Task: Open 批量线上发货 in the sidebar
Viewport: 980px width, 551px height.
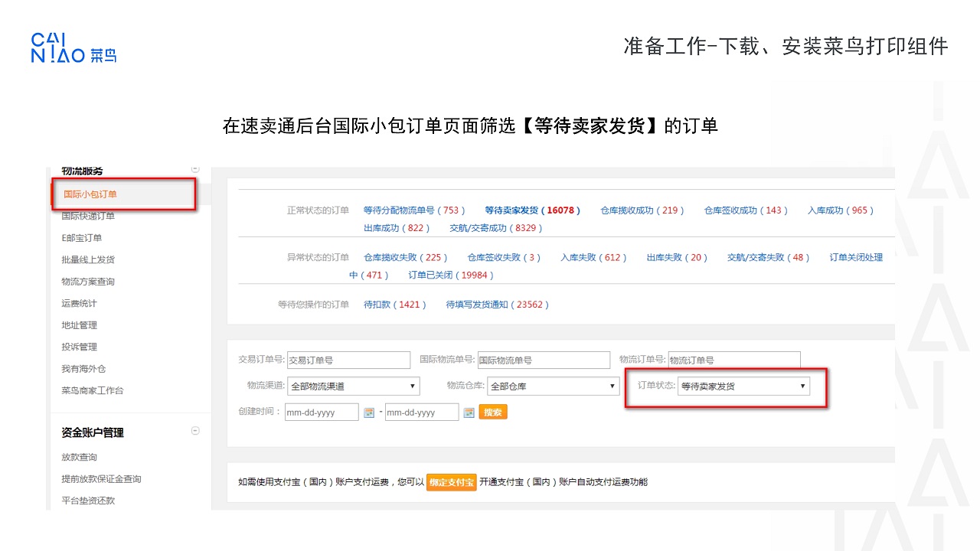Action: 88,259
